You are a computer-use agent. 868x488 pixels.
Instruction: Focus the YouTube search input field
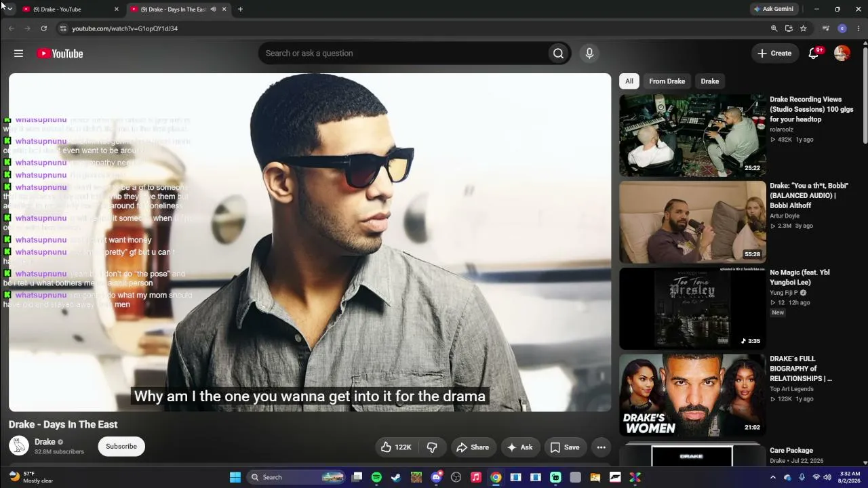point(403,54)
